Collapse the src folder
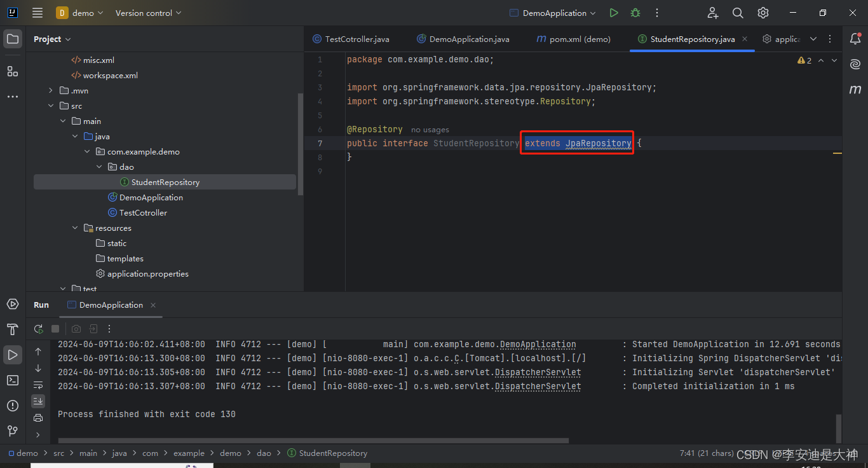868x468 pixels. click(51, 106)
